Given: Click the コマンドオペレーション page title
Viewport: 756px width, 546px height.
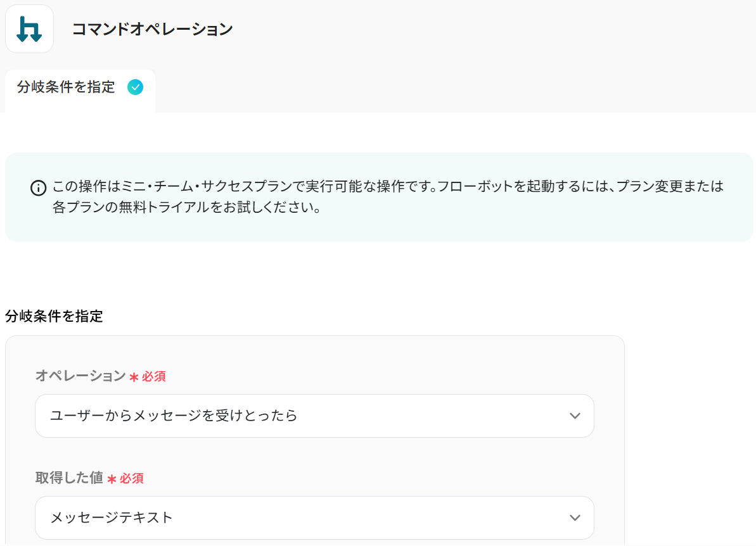Looking at the screenshot, I should tap(152, 29).
